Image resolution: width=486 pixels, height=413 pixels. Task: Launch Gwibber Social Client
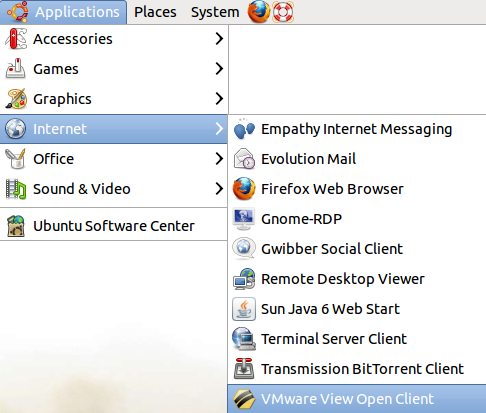point(357,249)
